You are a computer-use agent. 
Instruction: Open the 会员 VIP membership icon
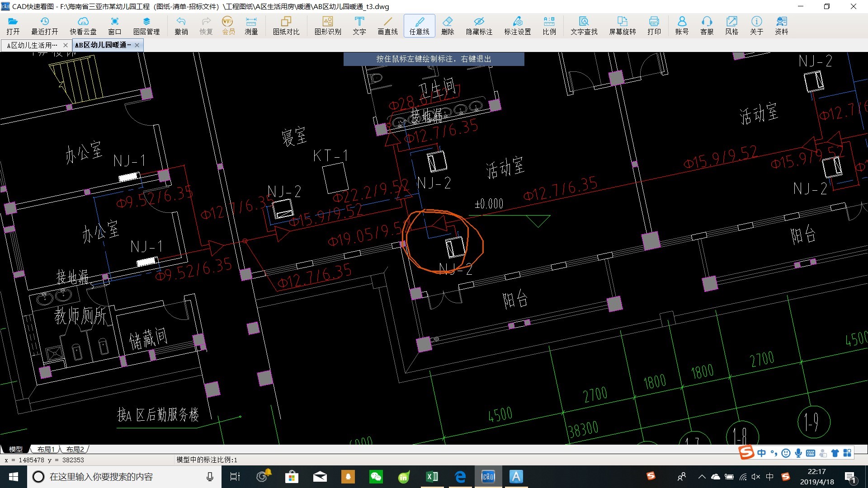(x=228, y=26)
